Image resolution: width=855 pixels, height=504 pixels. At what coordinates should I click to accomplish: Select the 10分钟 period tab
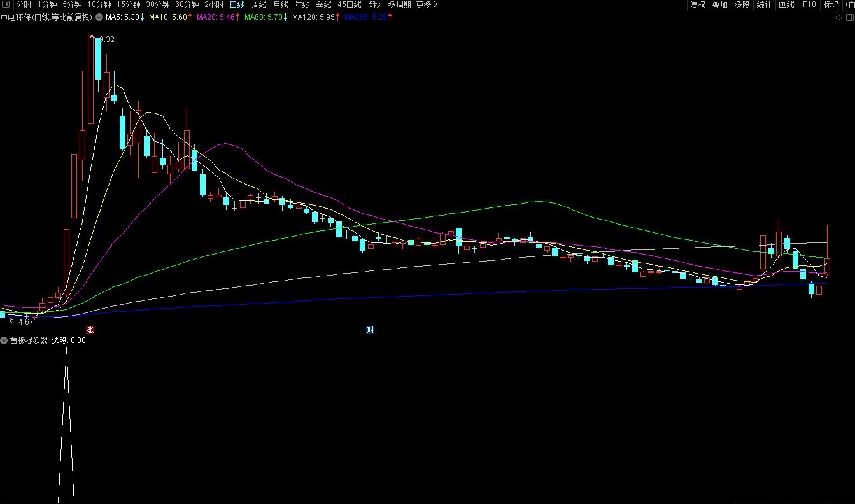click(x=99, y=4)
